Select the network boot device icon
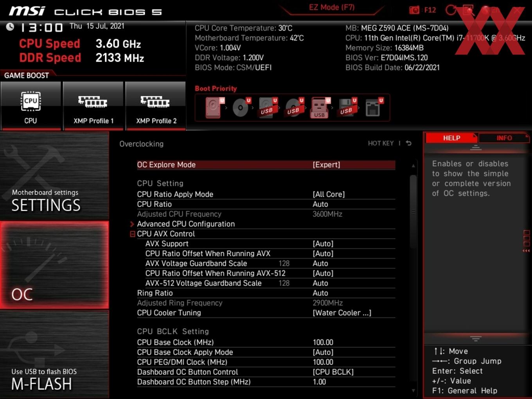 (x=373, y=108)
